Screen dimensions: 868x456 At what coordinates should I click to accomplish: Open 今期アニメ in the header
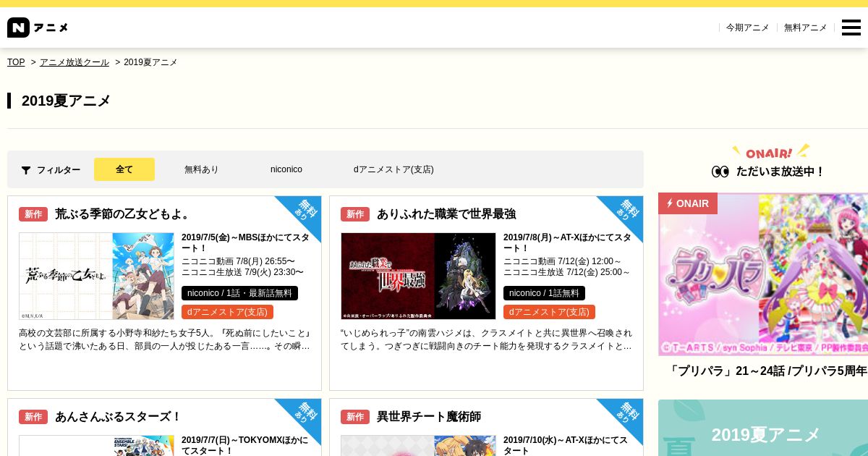748,28
